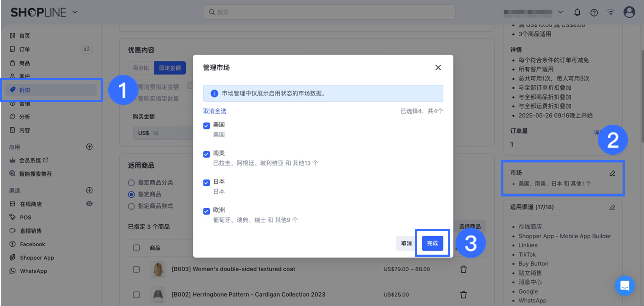Add a channel via 渠道 plus icon
The height and width of the screenshot is (306, 644).
(89, 190)
